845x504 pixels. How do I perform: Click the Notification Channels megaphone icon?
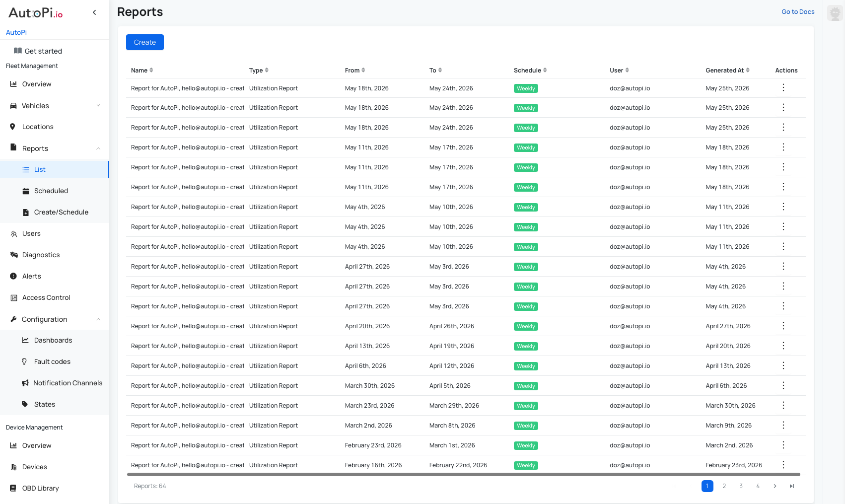[x=25, y=383]
